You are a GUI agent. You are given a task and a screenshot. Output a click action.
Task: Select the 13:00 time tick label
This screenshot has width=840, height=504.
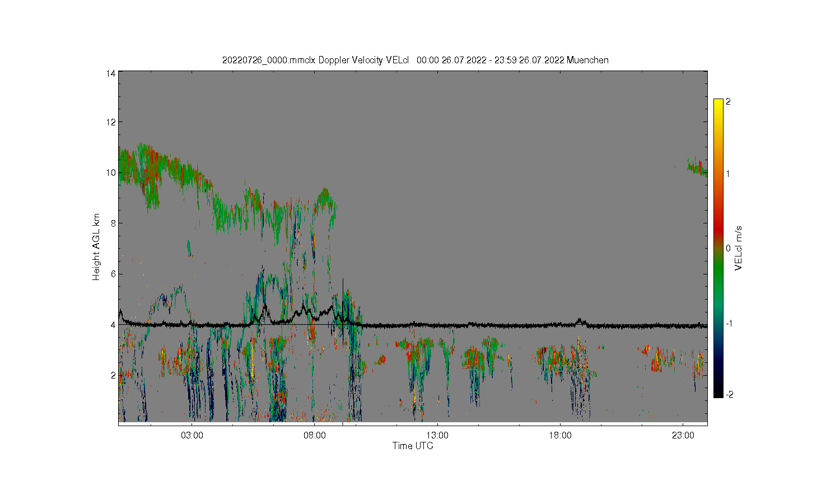tap(437, 435)
